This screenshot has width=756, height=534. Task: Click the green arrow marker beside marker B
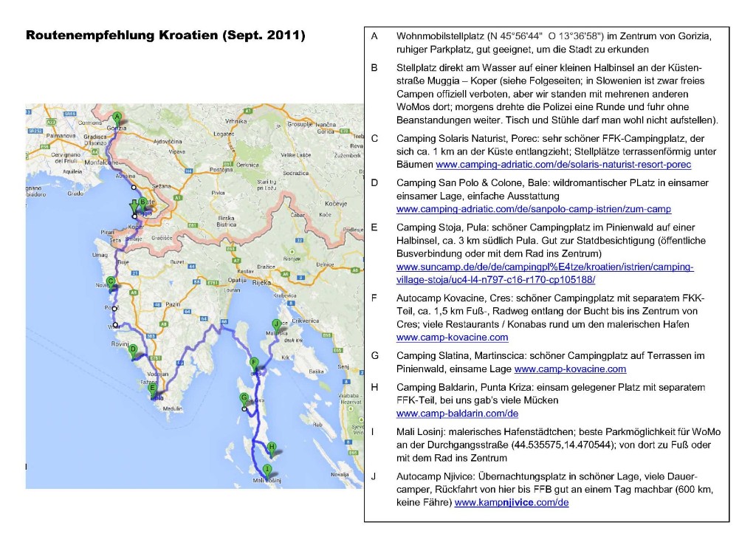(x=134, y=207)
